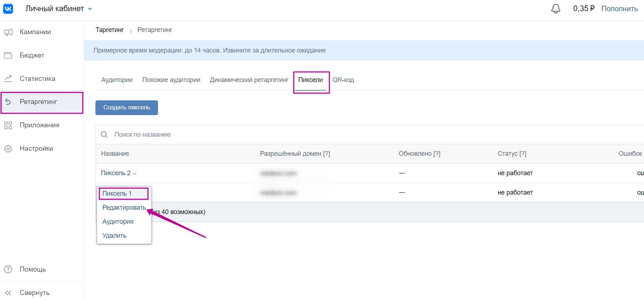This screenshot has width=644, height=300.
Task: Click the moderation time notice text
Action: (210, 50)
